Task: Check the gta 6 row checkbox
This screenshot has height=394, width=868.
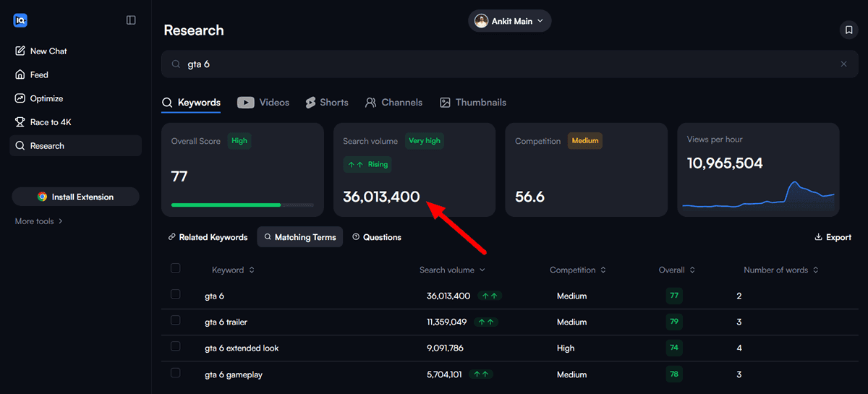Action: click(x=175, y=294)
